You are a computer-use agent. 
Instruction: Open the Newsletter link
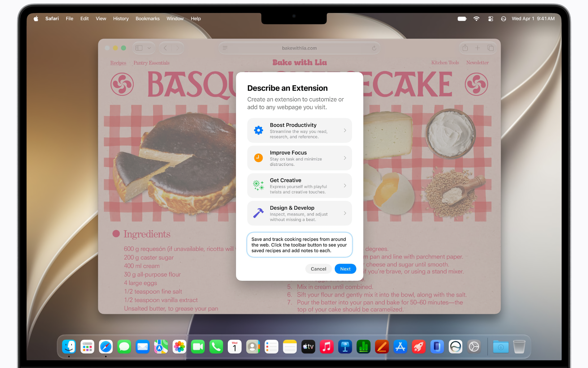click(478, 62)
